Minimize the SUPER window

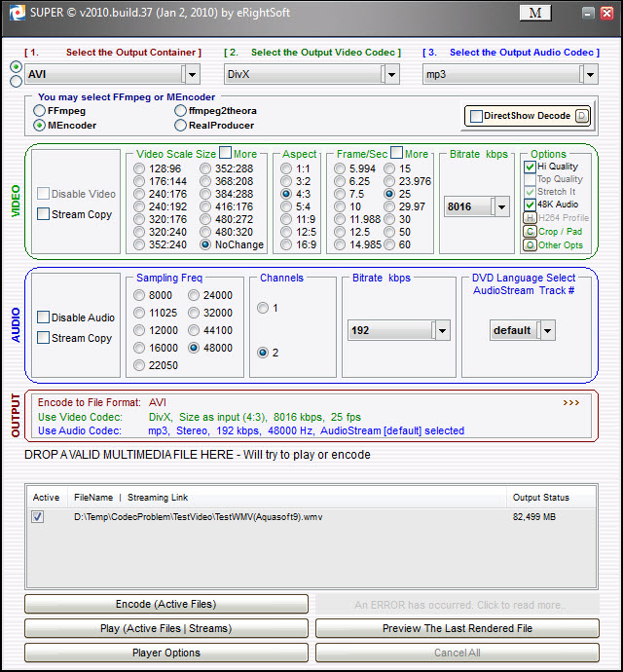coord(589,14)
